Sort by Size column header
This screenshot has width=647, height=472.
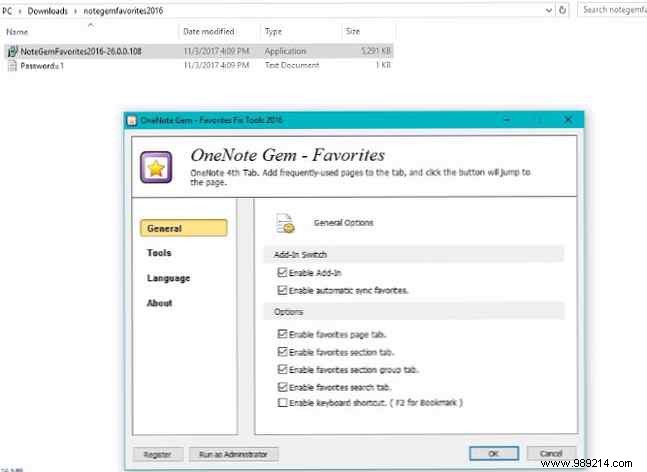coord(353,31)
